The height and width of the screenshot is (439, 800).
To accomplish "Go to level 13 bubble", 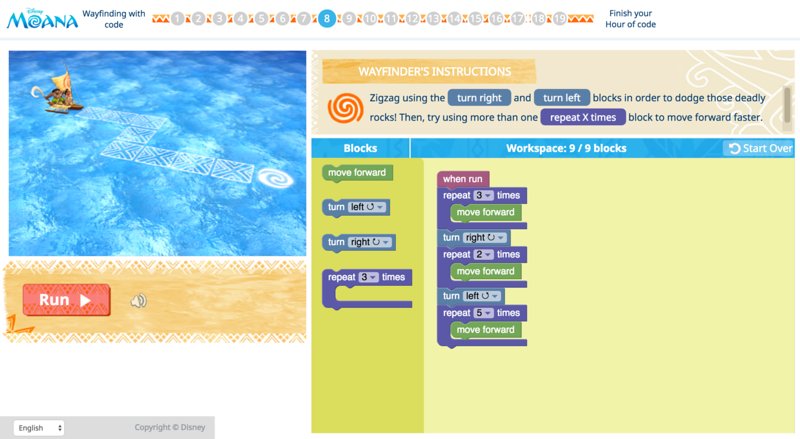I will coord(433,19).
